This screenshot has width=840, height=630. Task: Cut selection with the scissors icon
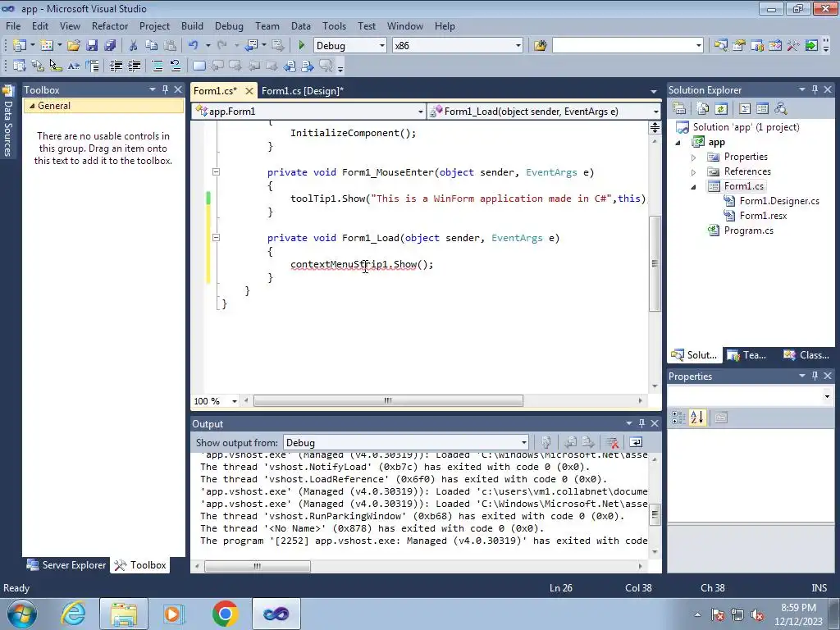(x=133, y=46)
